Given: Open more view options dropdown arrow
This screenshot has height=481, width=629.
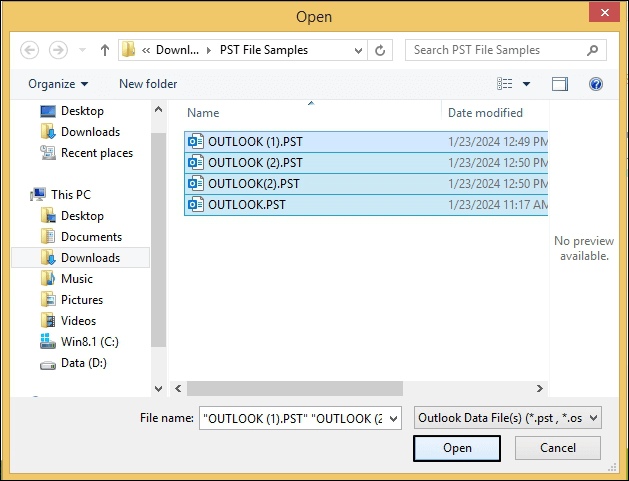Looking at the screenshot, I should point(526,84).
